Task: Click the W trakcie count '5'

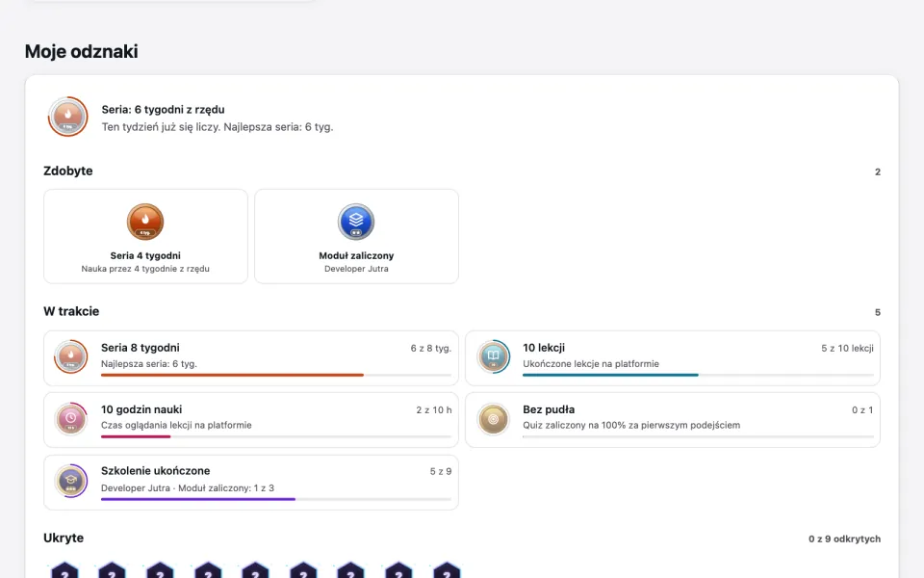Action: 878,312
